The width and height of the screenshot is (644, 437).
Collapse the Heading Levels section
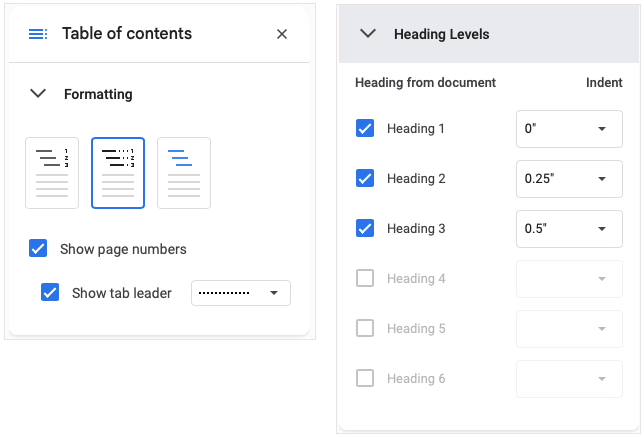pyautogui.click(x=368, y=34)
